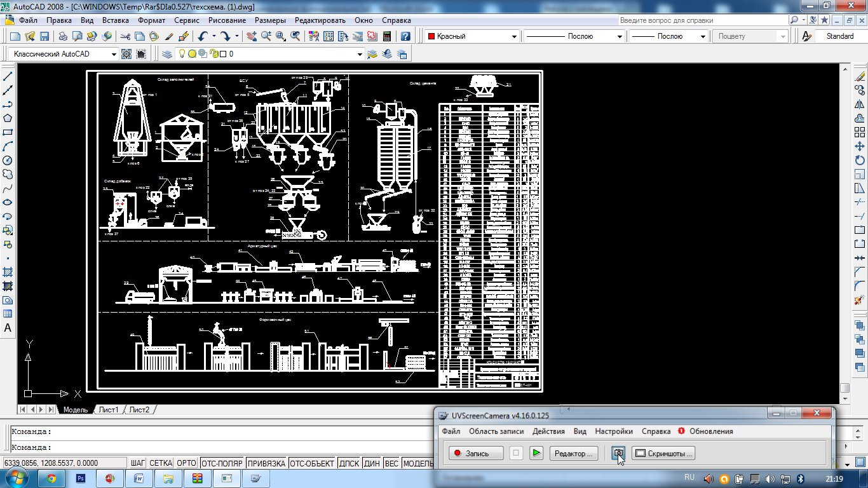This screenshot has height=488, width=868.
Task: Toggle ДИН dynamic input
Action: (x=372, y=463)
